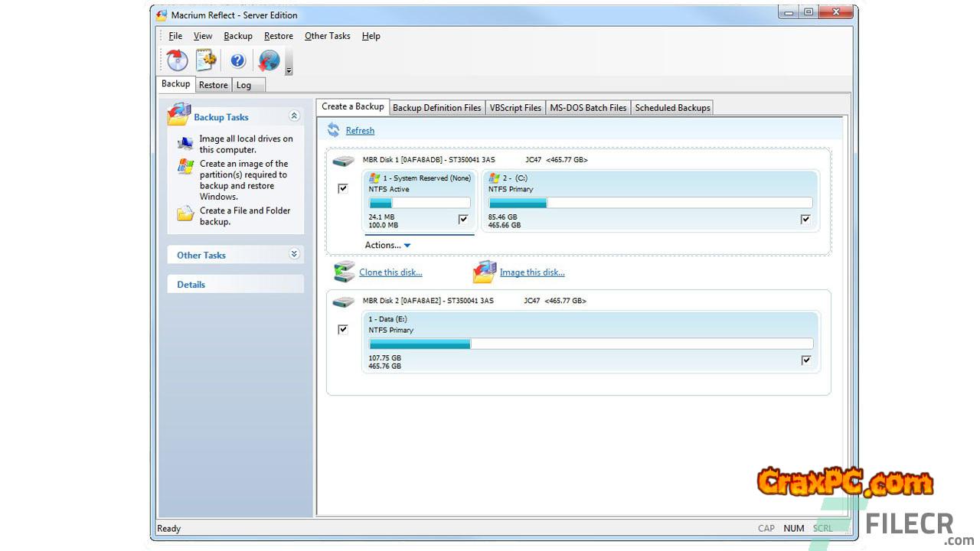Click the 1 - Data (E:) partition label
The image size is (980, 551).
click(x=387, y=319)
